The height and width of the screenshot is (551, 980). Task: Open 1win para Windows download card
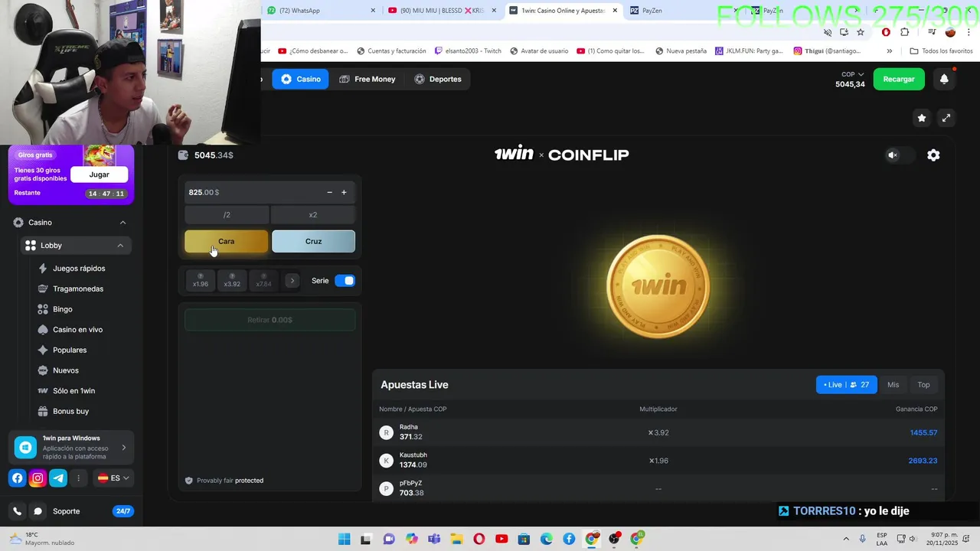71,448
